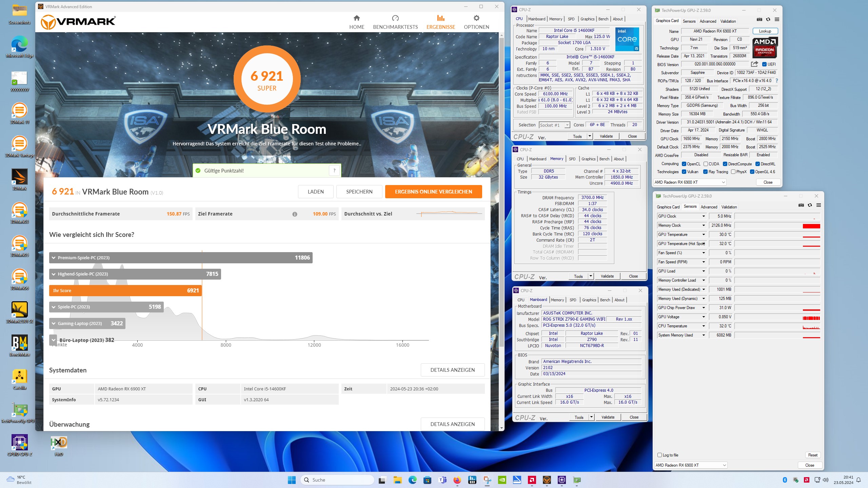Expand the Premium-Spiele-PC (2023) comparison bar
This screenshot has height=488, width=868.
[181, 258]
